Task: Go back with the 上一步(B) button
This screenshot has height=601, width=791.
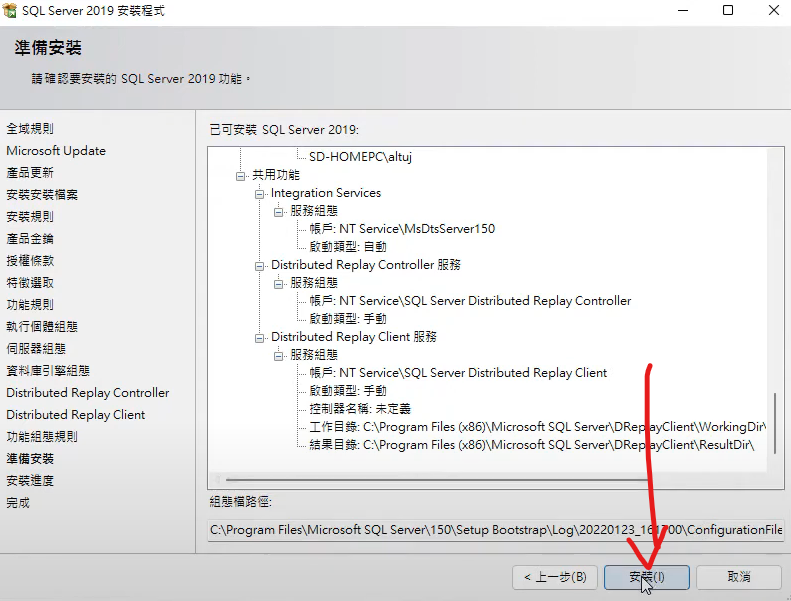Action: pos(555,577)
